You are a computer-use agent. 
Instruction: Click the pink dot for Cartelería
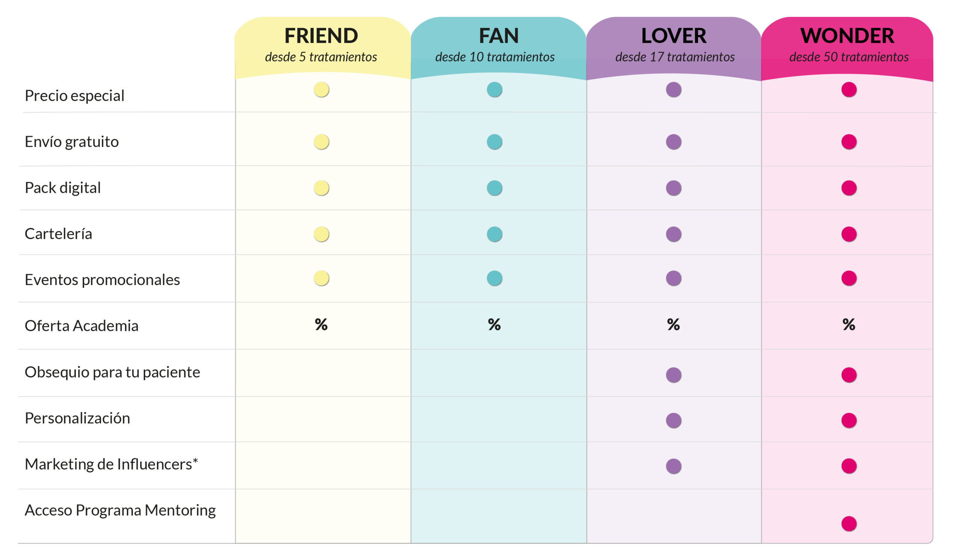click(849, 234)
